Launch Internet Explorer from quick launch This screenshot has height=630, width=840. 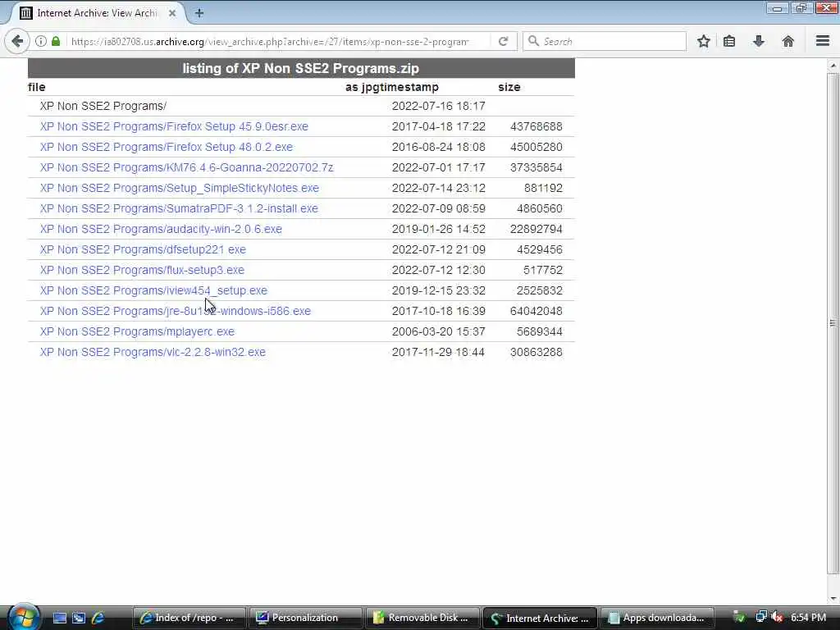click(x=98, y=618)
